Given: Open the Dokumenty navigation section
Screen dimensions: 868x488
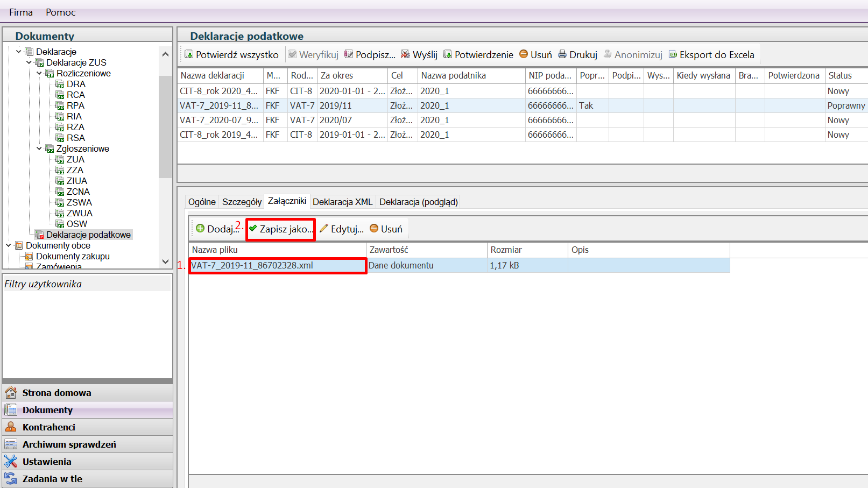Looking at the screenshot, I should pyautogui.click(x=88, y=410).
